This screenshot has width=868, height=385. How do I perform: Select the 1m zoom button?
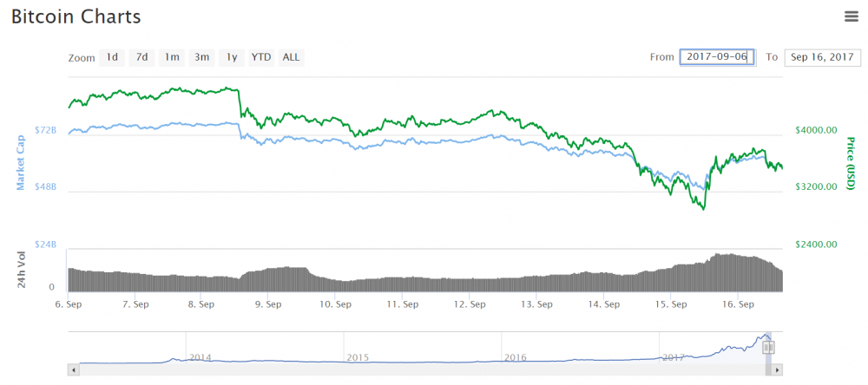(172, 57)
